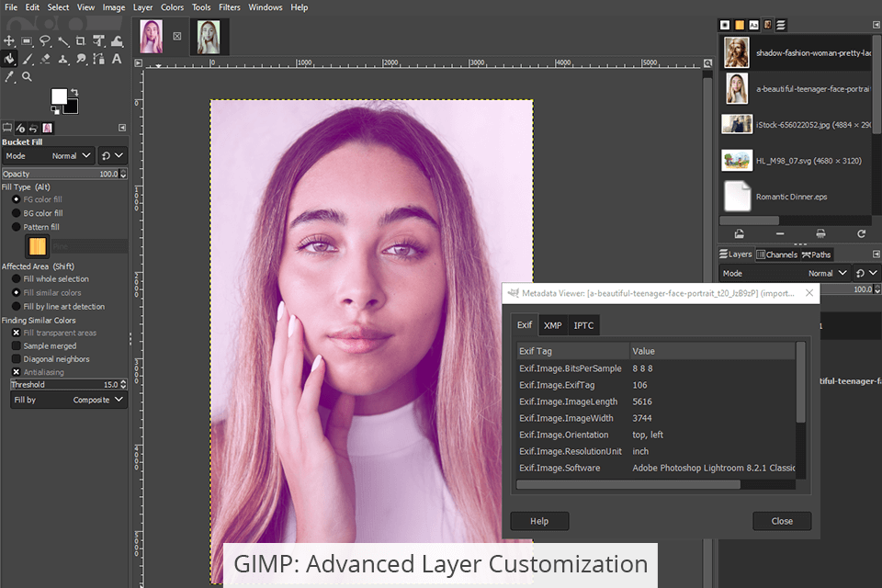Select the Crop tool
This screenshot has width=882, height=588.
tap(81, 41)
